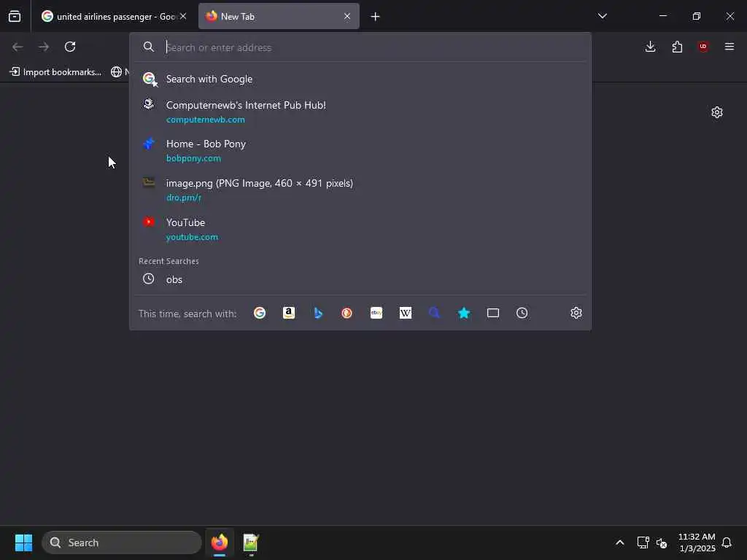
Task: Open the Downloads panel icon
Action: point(650,47)
